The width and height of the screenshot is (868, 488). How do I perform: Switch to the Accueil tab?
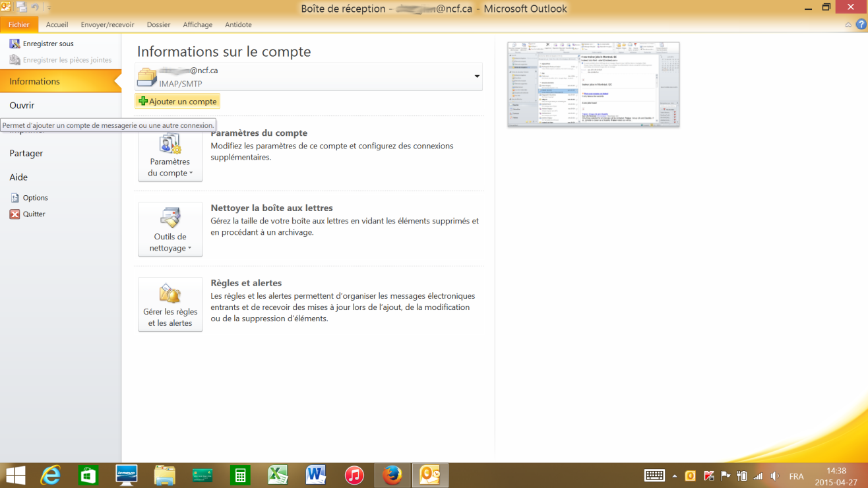(x=57, y=24)
